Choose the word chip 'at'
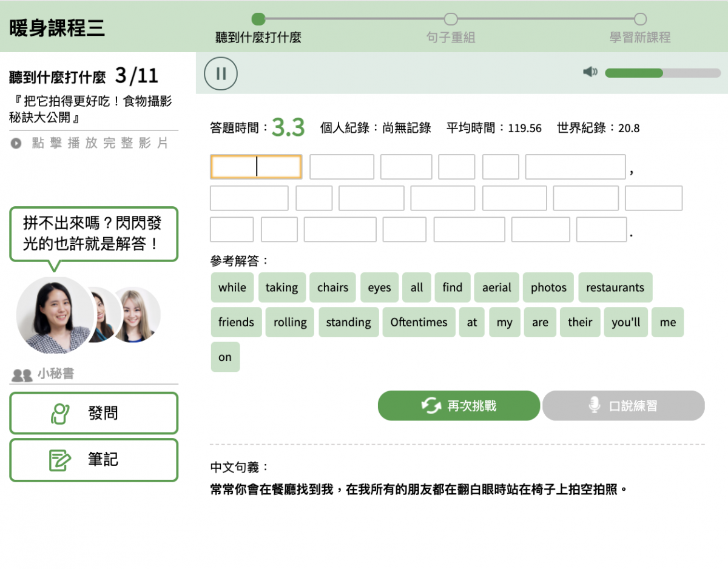The image size is (728, 569). 472,322
